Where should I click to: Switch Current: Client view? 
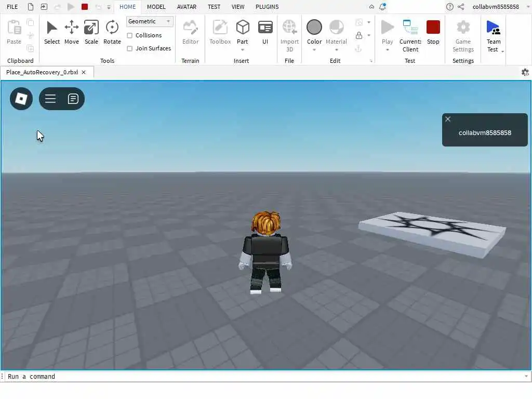410,36
